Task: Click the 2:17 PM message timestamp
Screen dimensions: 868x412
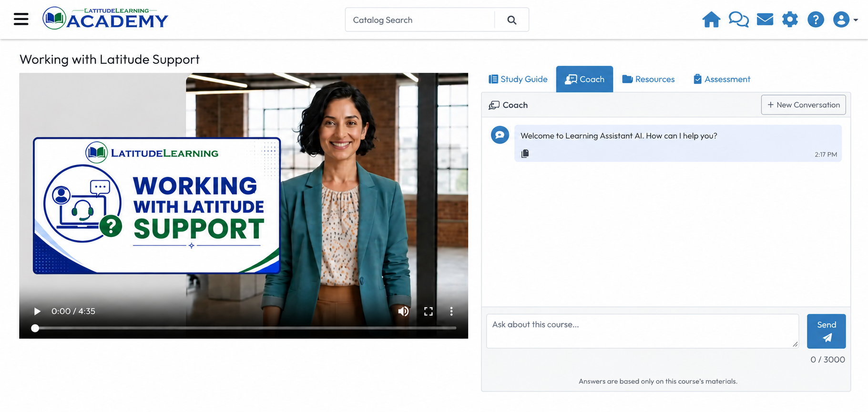Action: tap(826, 154)
